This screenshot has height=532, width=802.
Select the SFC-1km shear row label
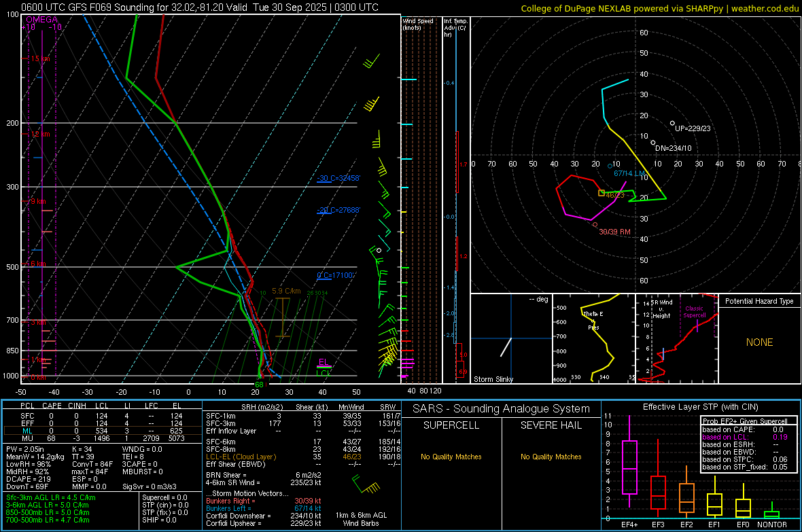pos(220,416)
